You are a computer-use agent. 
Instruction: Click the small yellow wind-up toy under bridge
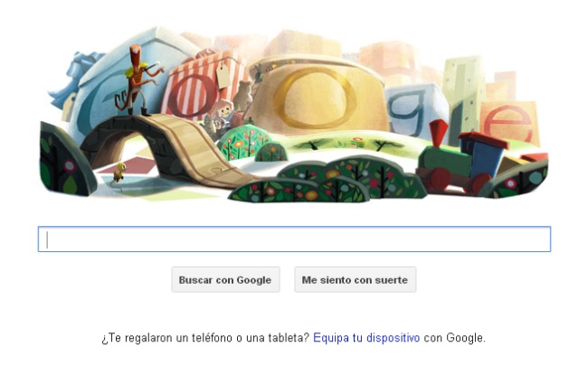pyautogui.click(x=120, y=173)
